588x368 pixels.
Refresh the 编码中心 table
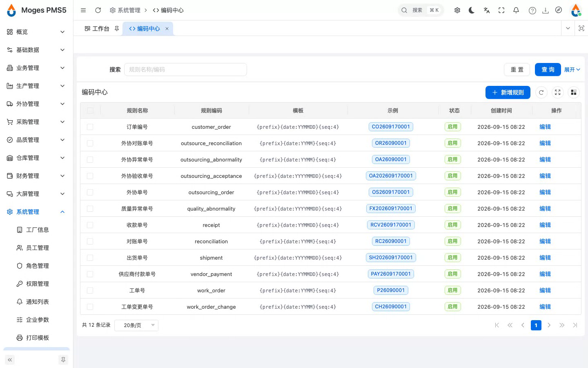pyautogui.click(x=541, y=92)
